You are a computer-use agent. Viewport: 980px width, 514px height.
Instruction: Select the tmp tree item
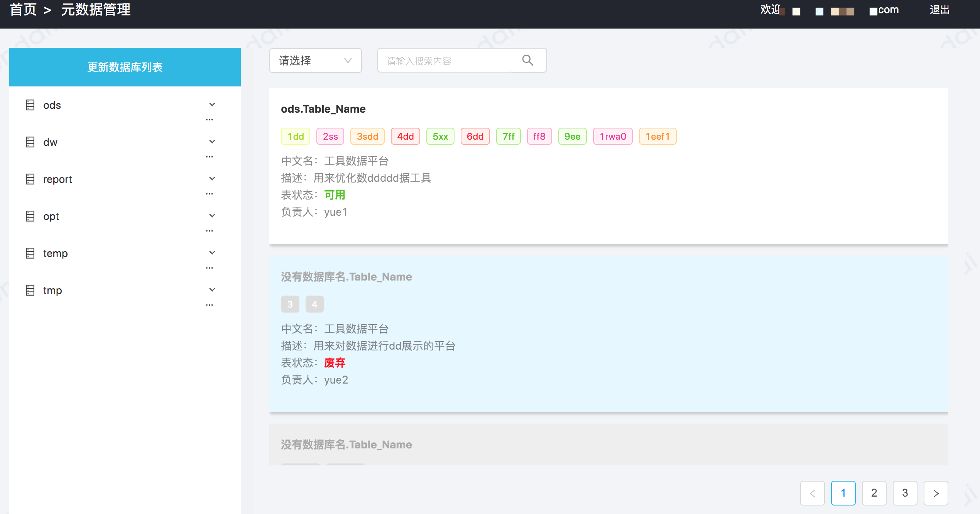point(52,290)
